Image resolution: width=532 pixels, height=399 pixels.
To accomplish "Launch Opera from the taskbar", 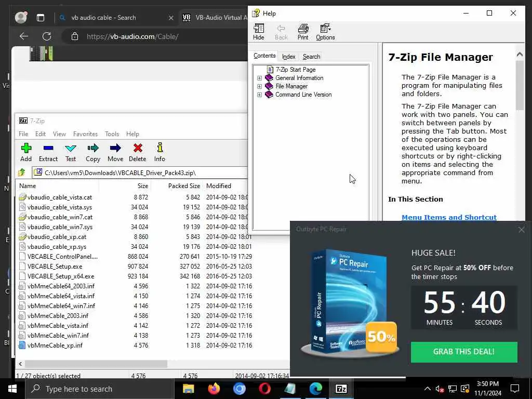I will [264, 389].
